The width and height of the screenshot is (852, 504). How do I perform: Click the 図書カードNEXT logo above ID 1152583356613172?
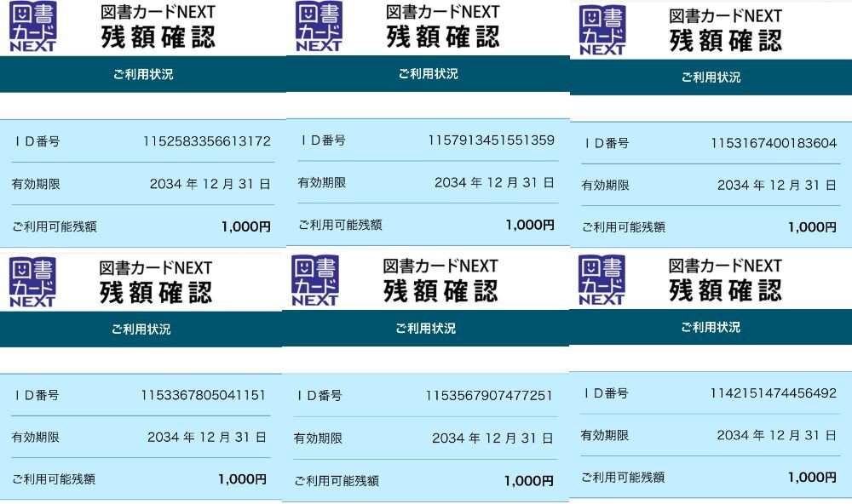click(x=33, y=26)
